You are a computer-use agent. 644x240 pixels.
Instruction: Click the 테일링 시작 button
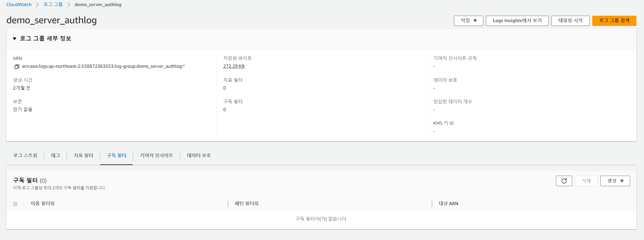[570, 21]
